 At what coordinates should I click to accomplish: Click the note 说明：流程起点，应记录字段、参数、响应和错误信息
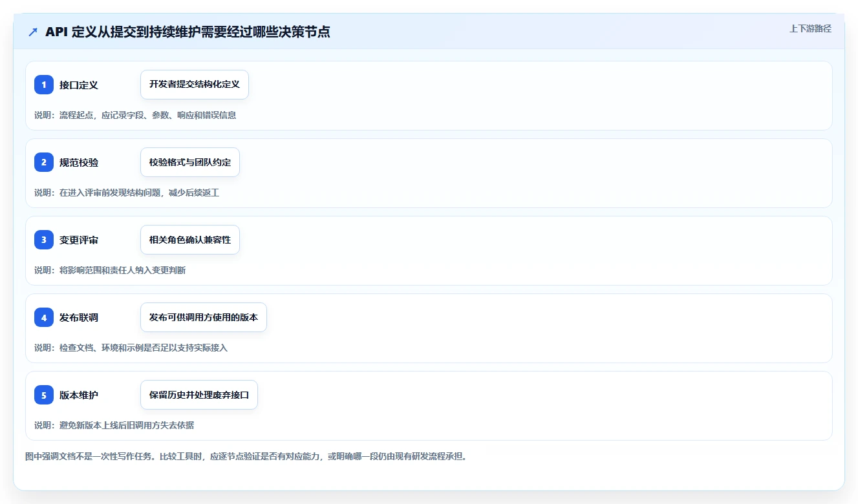pos(135,115)
